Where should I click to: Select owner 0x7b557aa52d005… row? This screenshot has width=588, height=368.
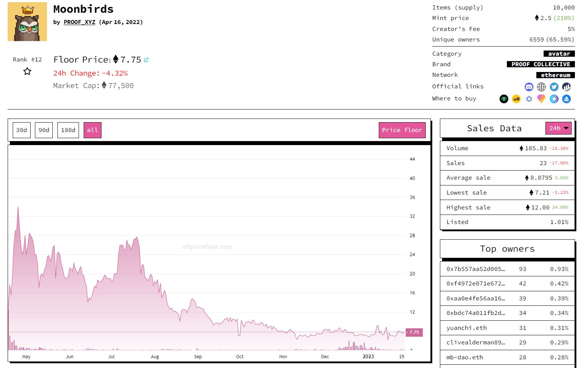[x=507, y=269]
